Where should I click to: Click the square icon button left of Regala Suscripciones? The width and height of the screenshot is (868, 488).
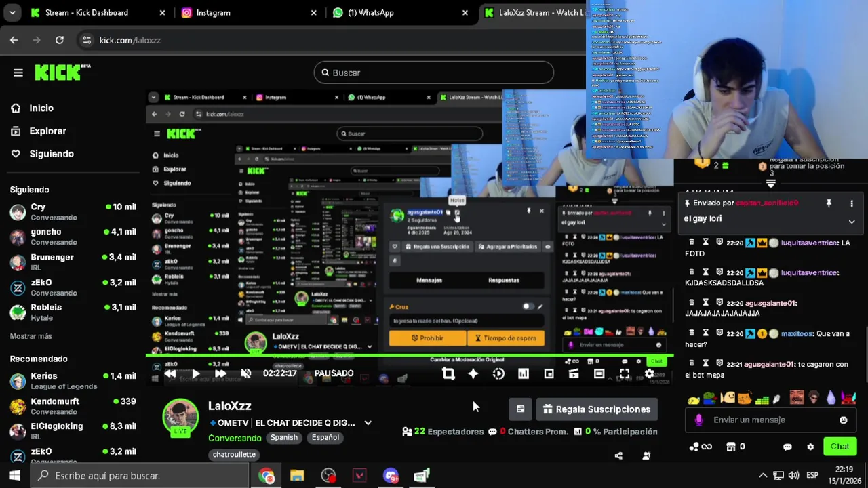tap(520, 409)
